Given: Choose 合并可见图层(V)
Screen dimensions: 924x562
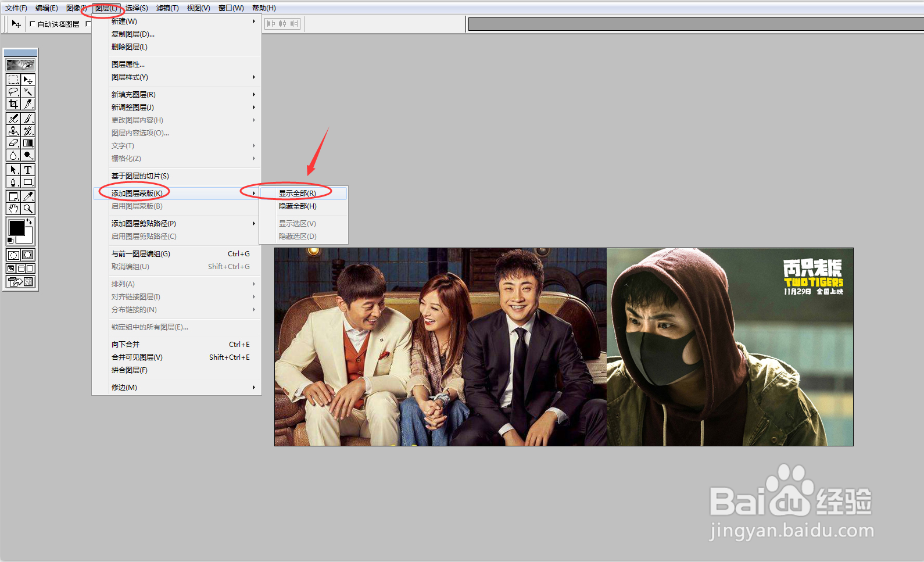Looking at the screenshot, I should [x=177, y=357].
